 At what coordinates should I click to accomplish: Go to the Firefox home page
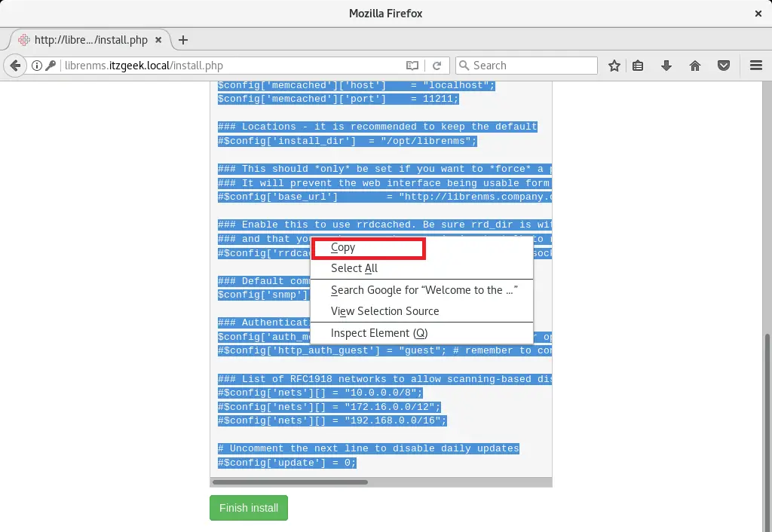(695, 66)
